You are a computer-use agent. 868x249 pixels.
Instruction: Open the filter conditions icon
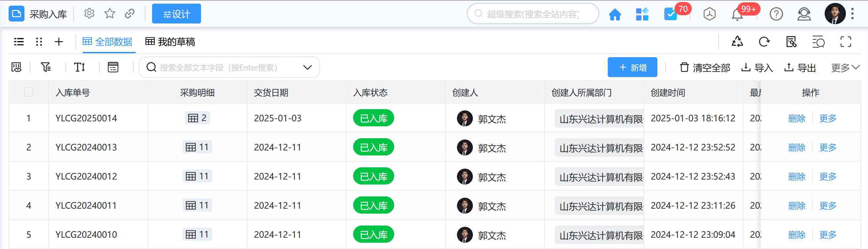(46, 67)
